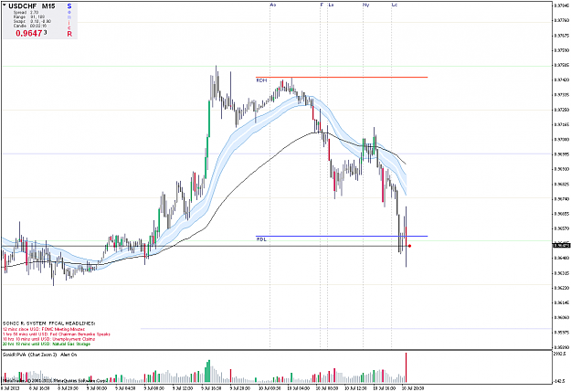Click the USDCHF M15 symbol title
This screenshot has height=392, width=571.
point(32,6)
